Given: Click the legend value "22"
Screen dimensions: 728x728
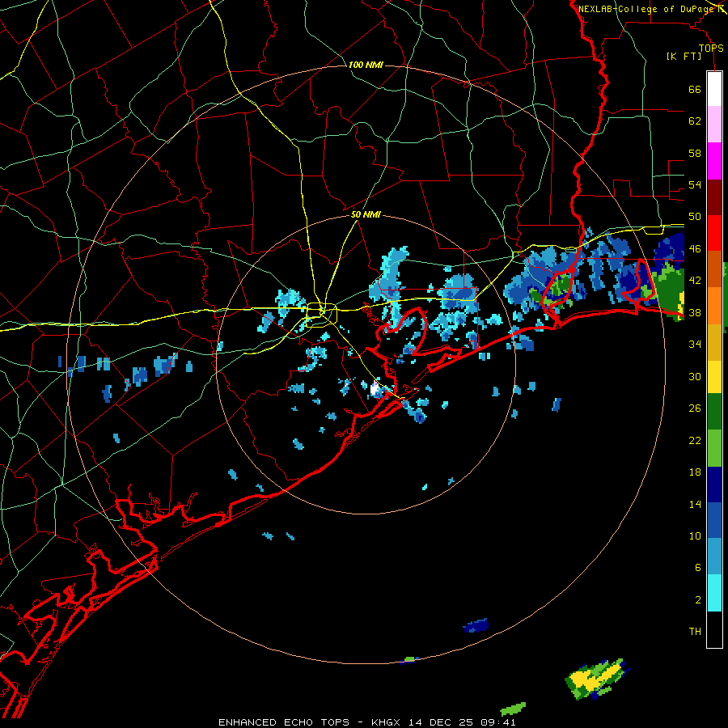Looking at the screenshot, I should coord(695,440).
